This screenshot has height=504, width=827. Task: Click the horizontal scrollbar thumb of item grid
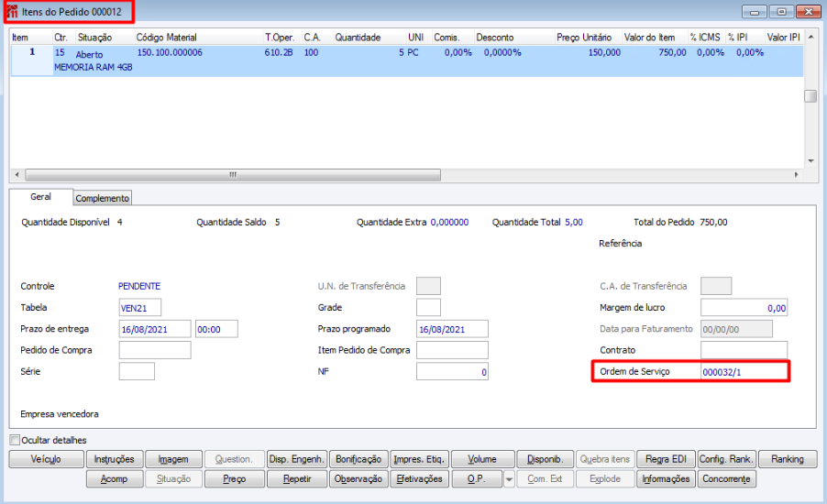pyautogui.click(x=233, y=174)
